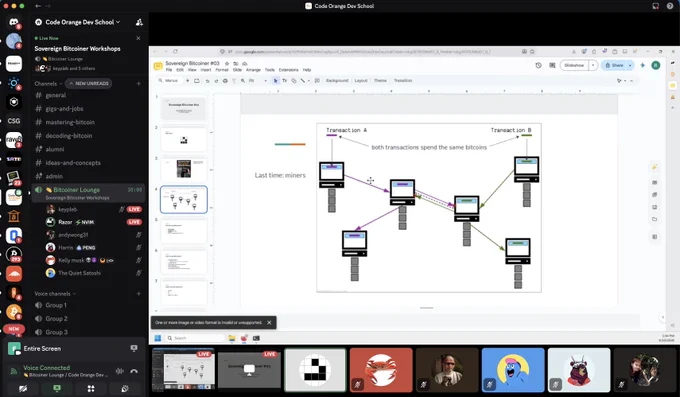Click Slideshow button
Image resolution: width=680 pixels, height=397 pixels.
pyautogui.click(x=574, y=66)
